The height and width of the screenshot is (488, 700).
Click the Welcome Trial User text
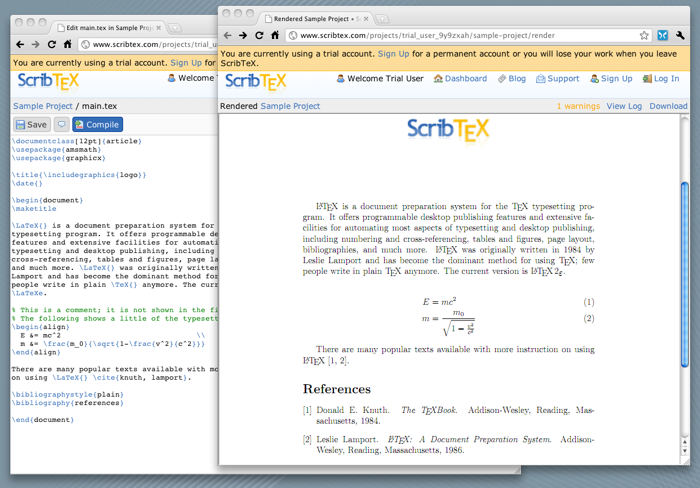pyautogui.click(x=380, y=79)
